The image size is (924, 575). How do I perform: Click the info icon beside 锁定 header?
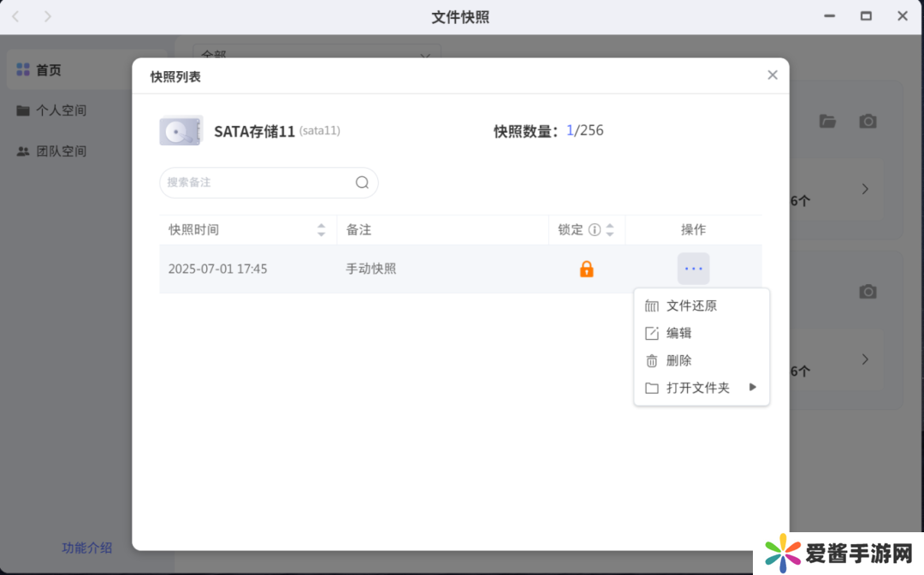coord(595,229)
